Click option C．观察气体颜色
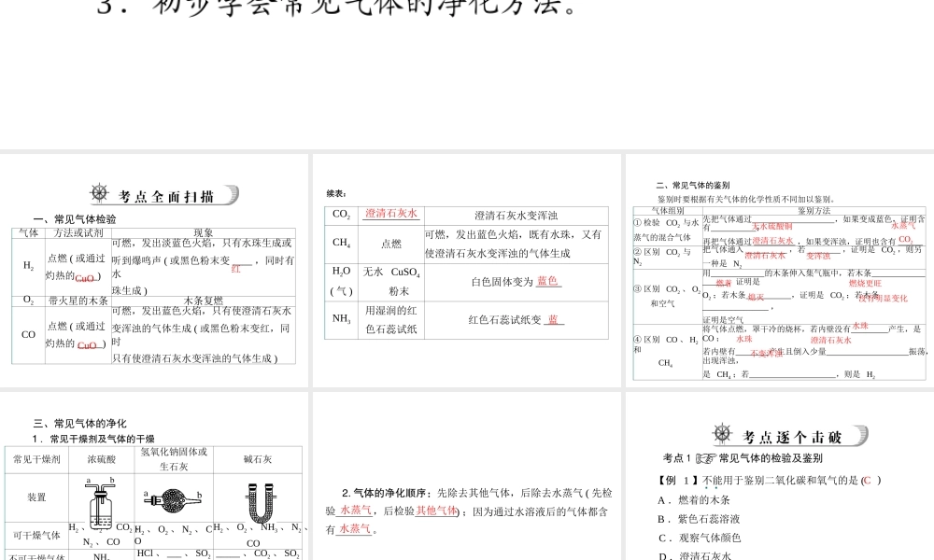 (700, 538)
